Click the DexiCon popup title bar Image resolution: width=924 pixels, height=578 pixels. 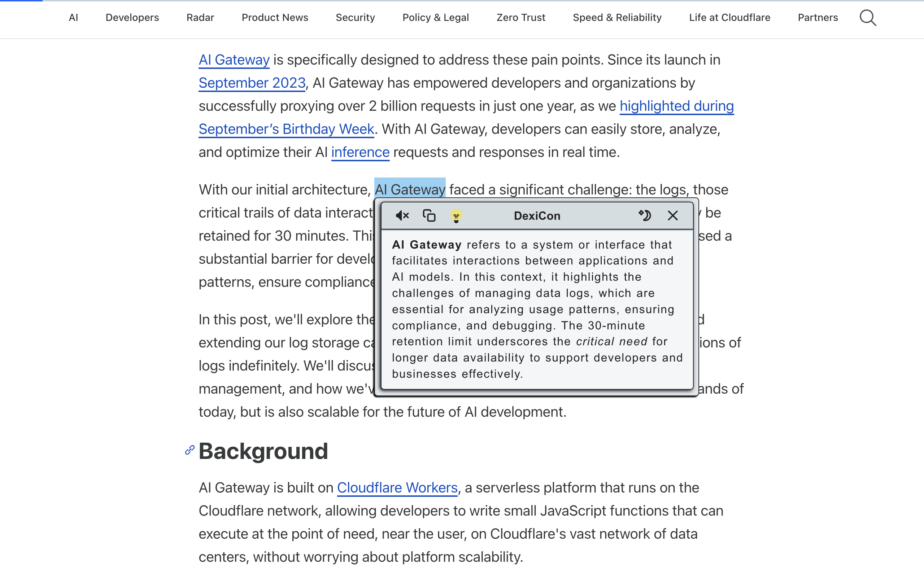pyautogui.click(x=537, y=216)
